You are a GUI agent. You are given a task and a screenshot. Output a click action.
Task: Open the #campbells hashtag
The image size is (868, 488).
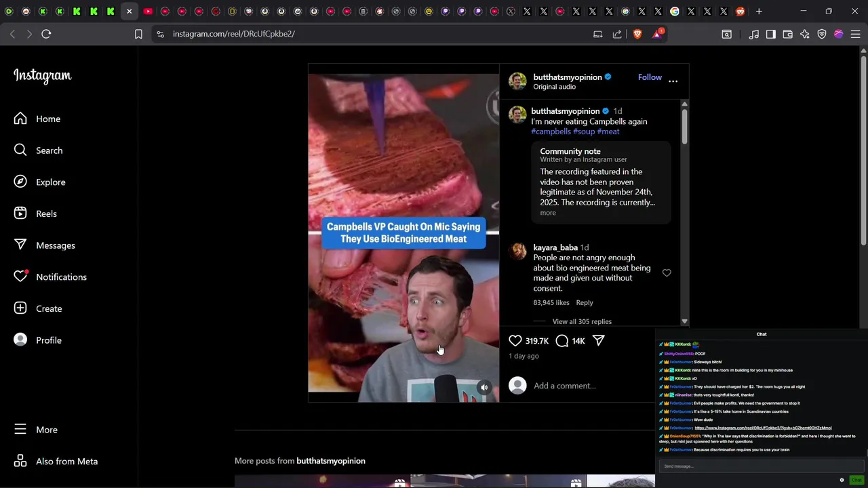pyautogui.click(x=551, y=131)
